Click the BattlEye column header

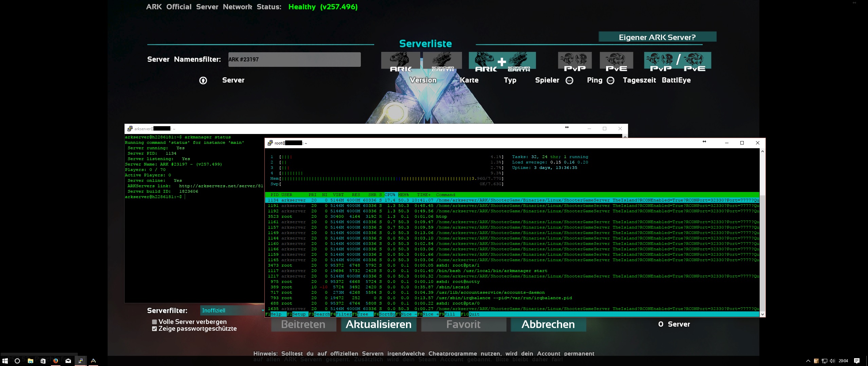point(676,80)
